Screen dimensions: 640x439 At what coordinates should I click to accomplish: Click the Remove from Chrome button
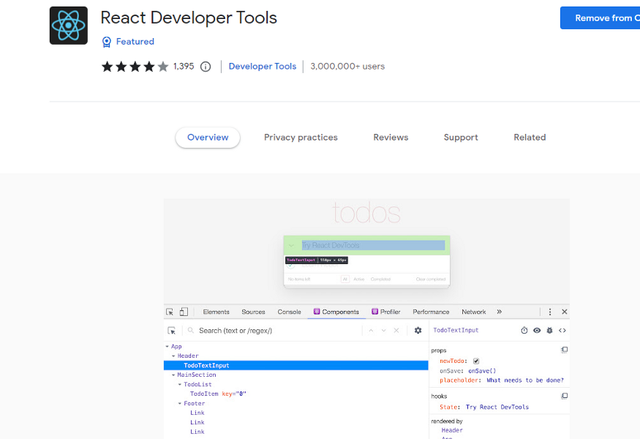[x=600, y=18]
